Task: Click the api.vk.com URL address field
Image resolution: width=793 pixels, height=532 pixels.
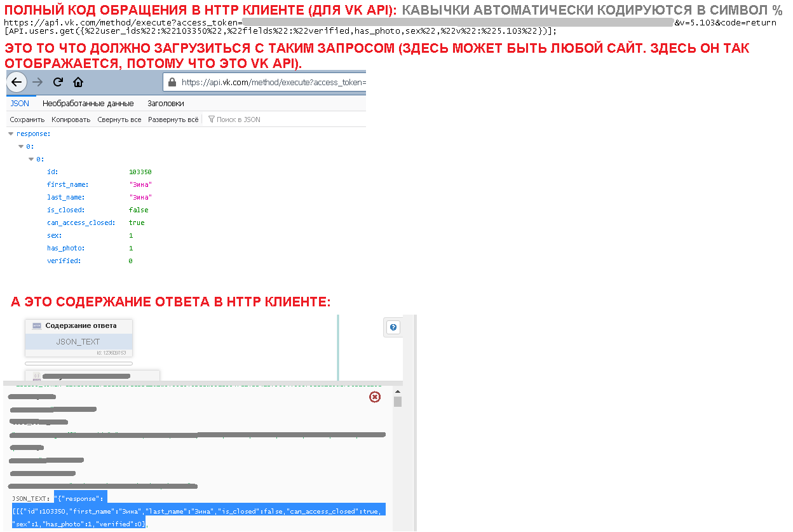Action: click(264, 82)
